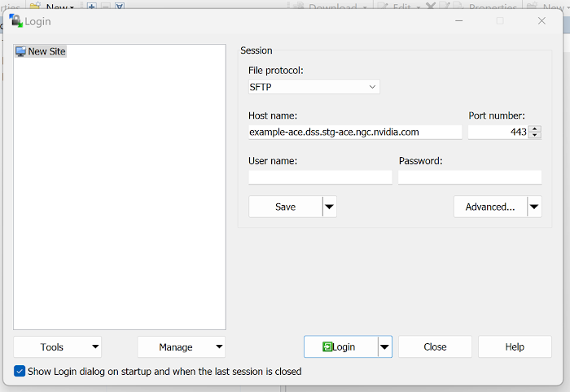
Task: Expand the Login button dropdown arrow
Action: pyautogui.click(x=385, y=347)
